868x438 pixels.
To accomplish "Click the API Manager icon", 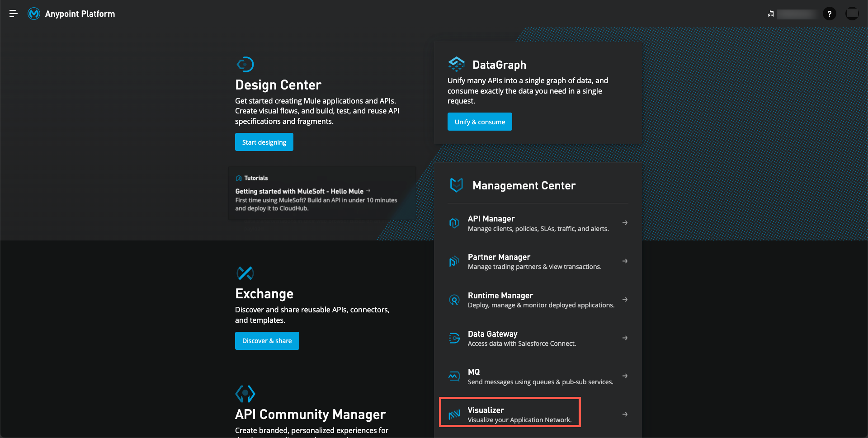I will (x=454, y=223).
